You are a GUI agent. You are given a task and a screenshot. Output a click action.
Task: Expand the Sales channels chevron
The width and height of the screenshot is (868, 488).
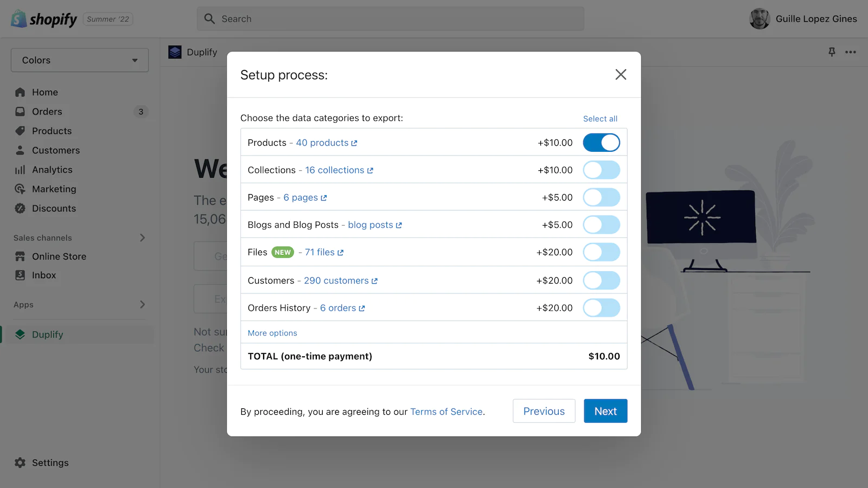click(x=142, y=237)
